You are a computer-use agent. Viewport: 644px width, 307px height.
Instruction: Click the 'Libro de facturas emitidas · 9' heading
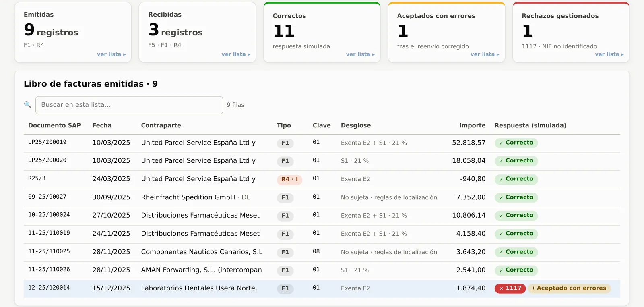91,84
